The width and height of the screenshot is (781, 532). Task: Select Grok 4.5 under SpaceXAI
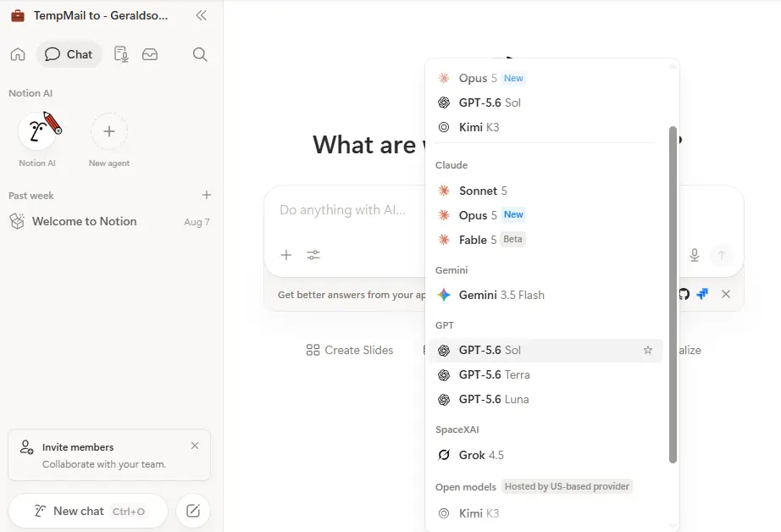coord(546,455)
